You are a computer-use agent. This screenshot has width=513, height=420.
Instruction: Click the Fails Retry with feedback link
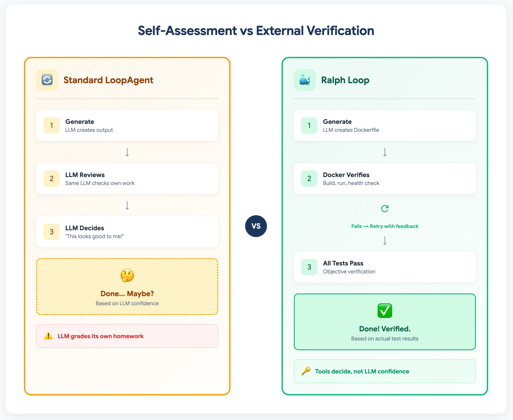(x=384, y=226)
